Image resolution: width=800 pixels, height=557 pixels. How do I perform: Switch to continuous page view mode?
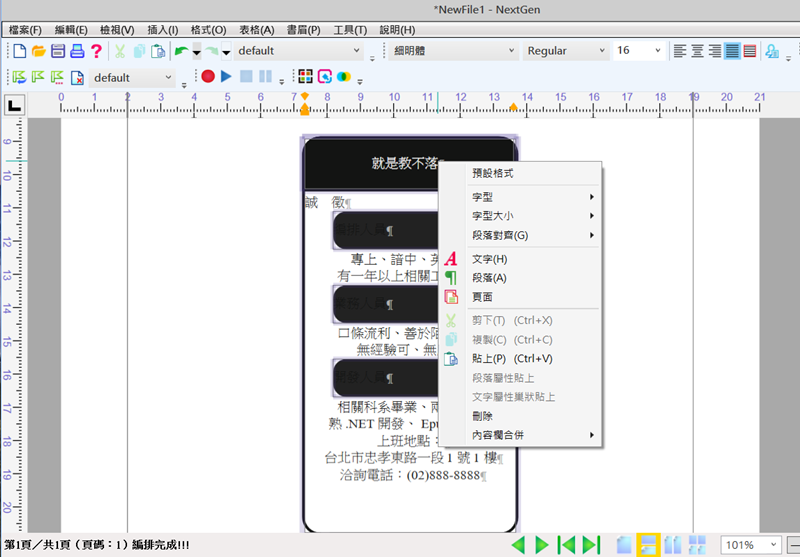coord(647,545)
